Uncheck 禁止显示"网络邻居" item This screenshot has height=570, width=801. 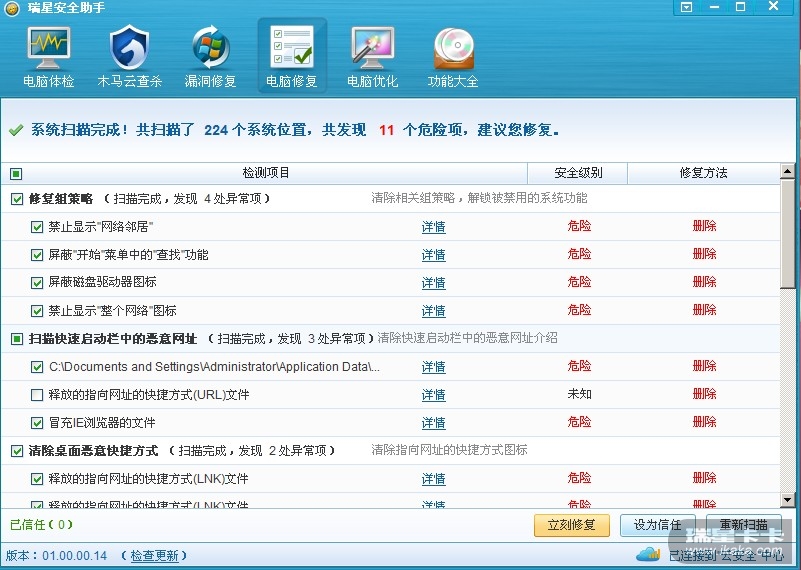(x=37, y=227)
